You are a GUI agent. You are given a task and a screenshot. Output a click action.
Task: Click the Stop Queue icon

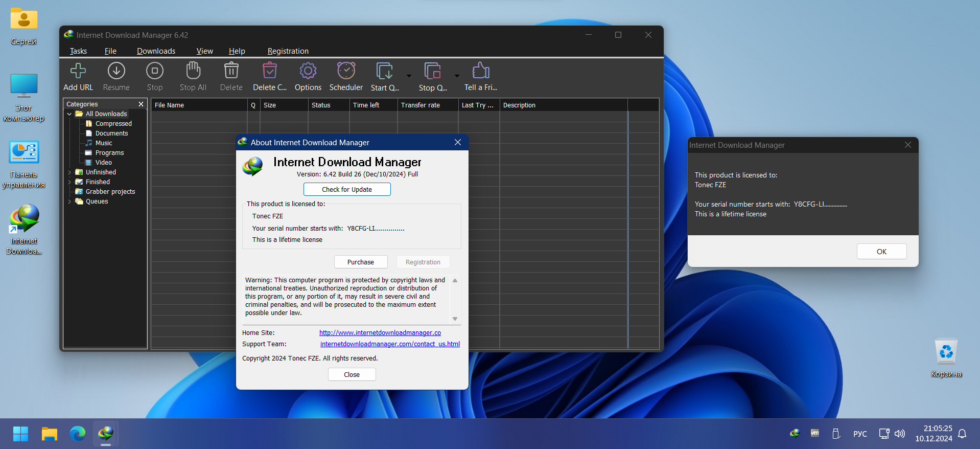point(433,72)
